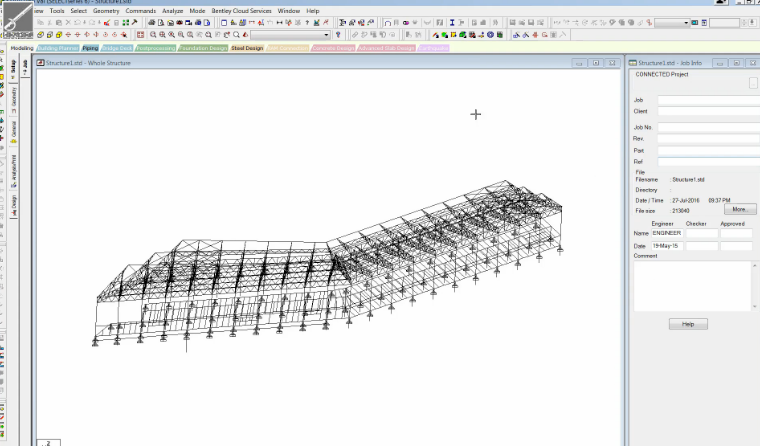This screenshot has height=446, width=760.
Task: Click the printer icon in top toolbar
Action: (x=151, y=22)
